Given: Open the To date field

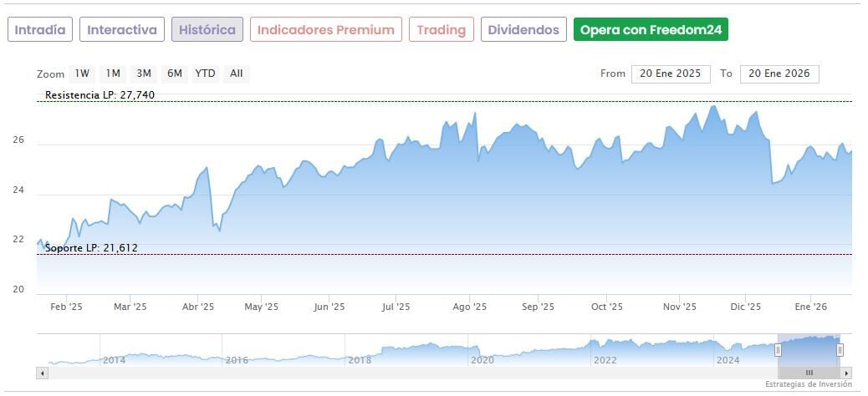Looking at the screenshot, I should (779, 74).
